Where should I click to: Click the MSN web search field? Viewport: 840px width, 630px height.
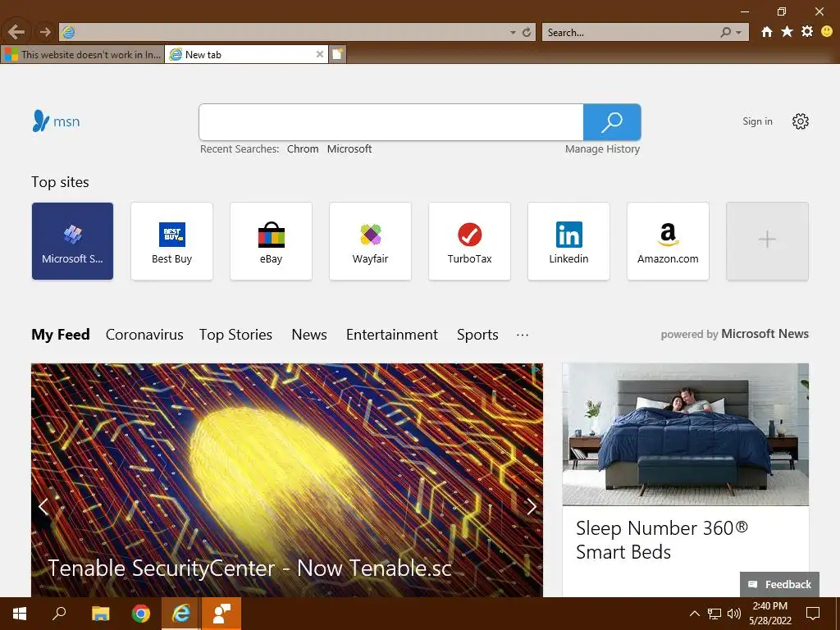391,122
